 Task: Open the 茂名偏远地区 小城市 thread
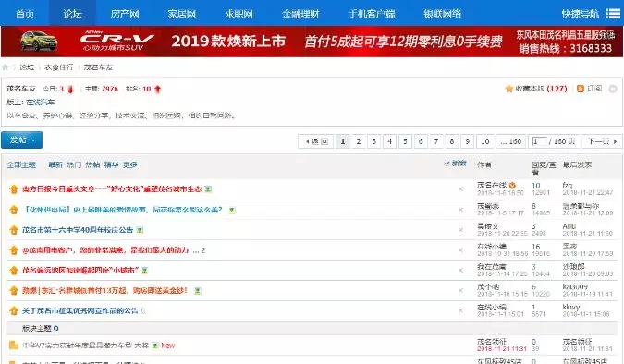coord(80,271)
